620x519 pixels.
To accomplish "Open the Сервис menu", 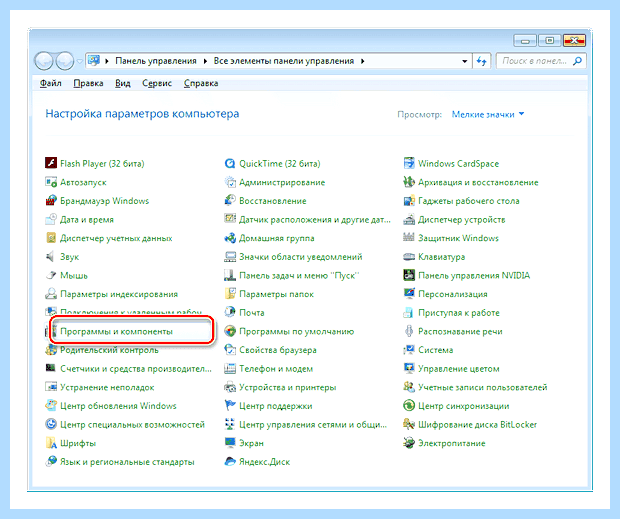I will click(157, 83).
